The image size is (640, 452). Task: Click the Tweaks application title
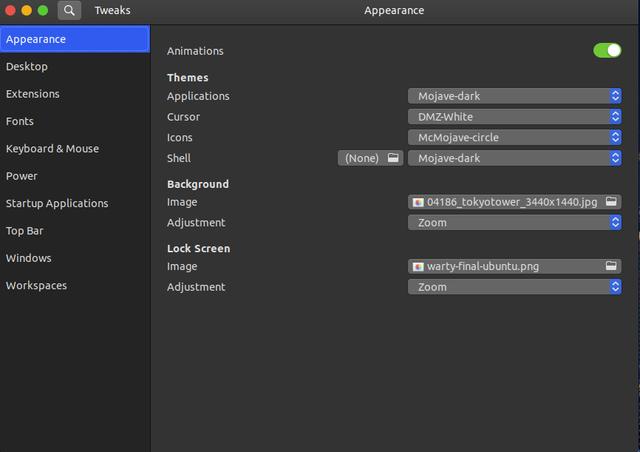[112, 10]
